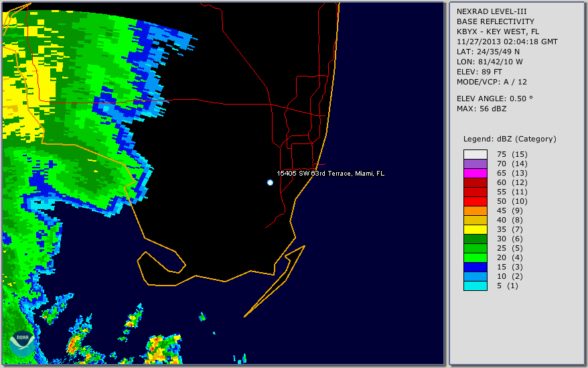588x368 pixels.
Task: Select the 10 dBZ light blue swatch
Action: click(x=475, y=276)
